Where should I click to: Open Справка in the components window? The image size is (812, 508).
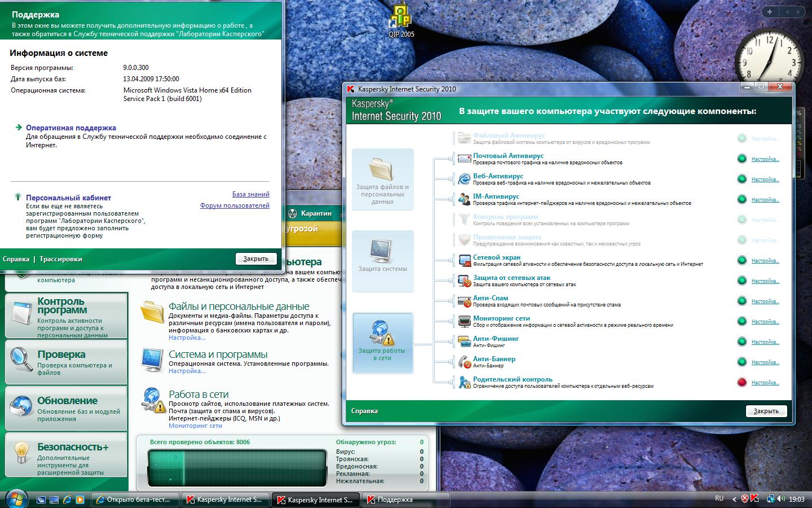[x=364, y=411]
